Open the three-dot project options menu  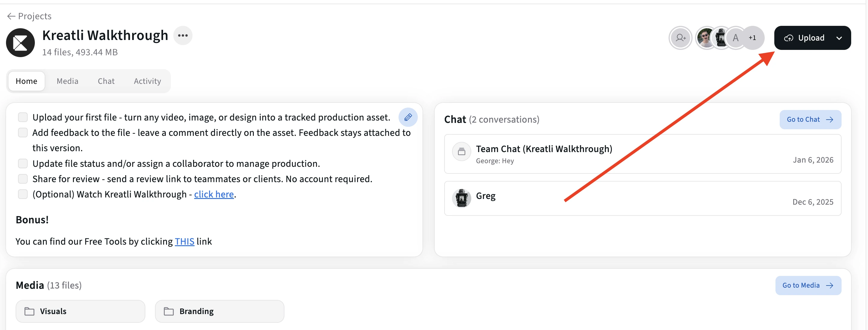coord(183,35)
